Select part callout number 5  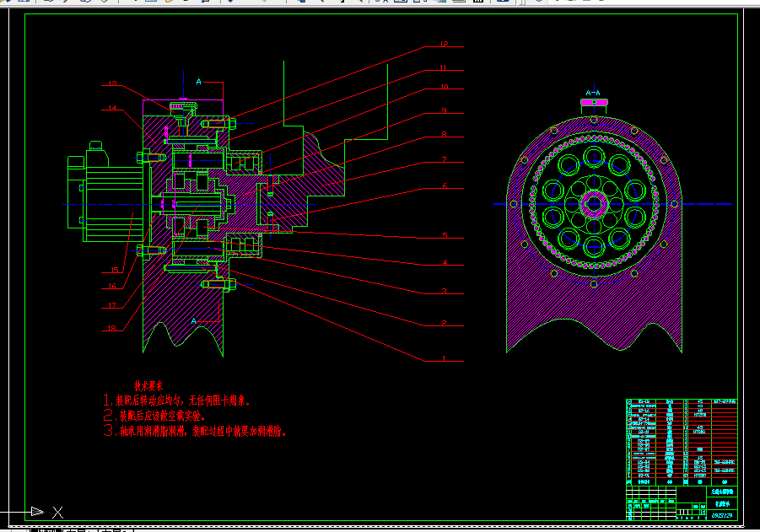[445, 235]
